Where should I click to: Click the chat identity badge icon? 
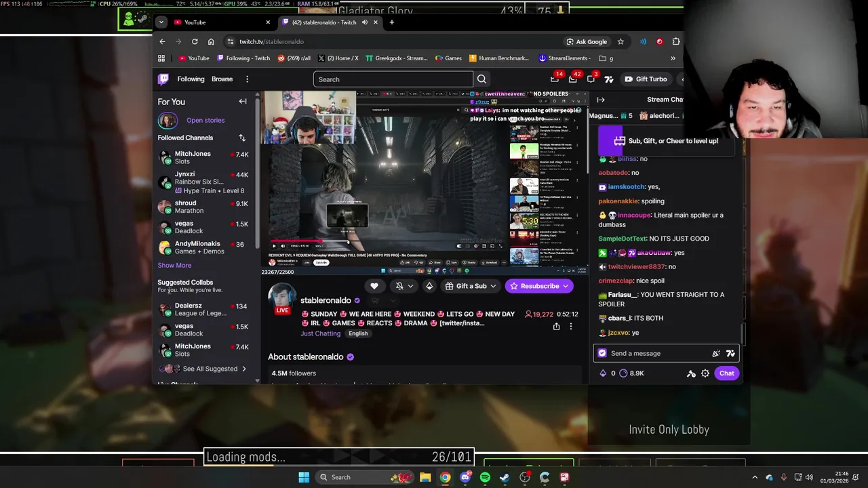(x=602, y=353)
